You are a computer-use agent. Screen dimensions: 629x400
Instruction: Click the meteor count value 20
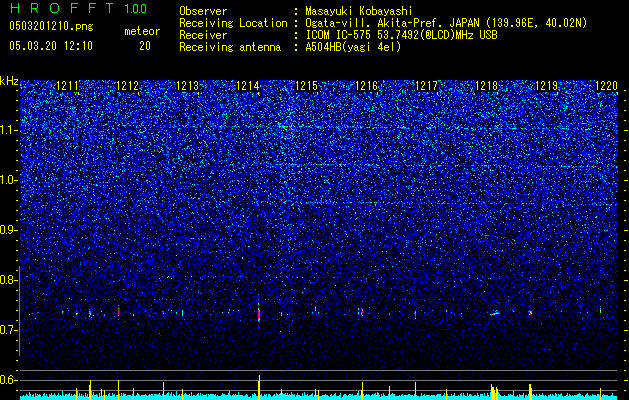[145, 46]
